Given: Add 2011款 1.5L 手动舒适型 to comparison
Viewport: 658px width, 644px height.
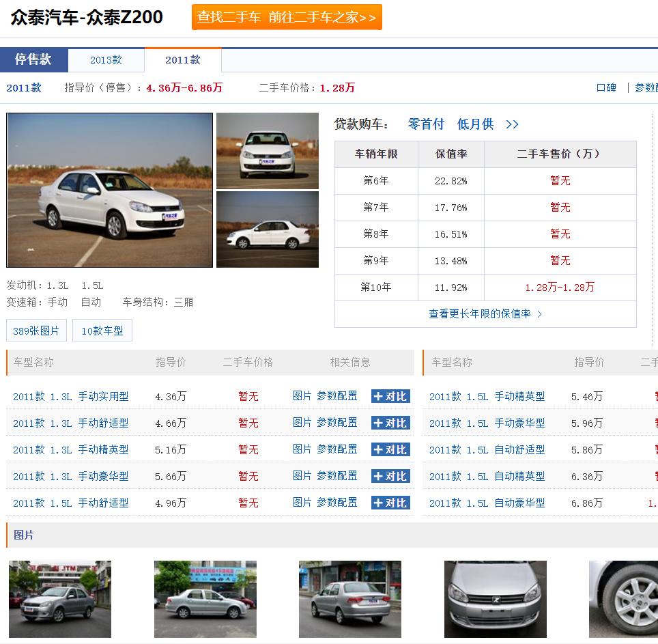Looking at the screenshot, I should coord(390,503).
